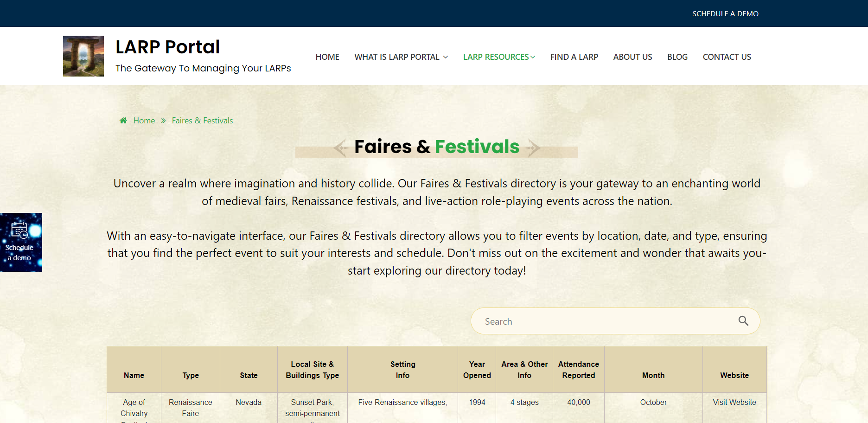Click Schedule a Demo in top bar
The image size is (868, 423).
click(725, 14)
